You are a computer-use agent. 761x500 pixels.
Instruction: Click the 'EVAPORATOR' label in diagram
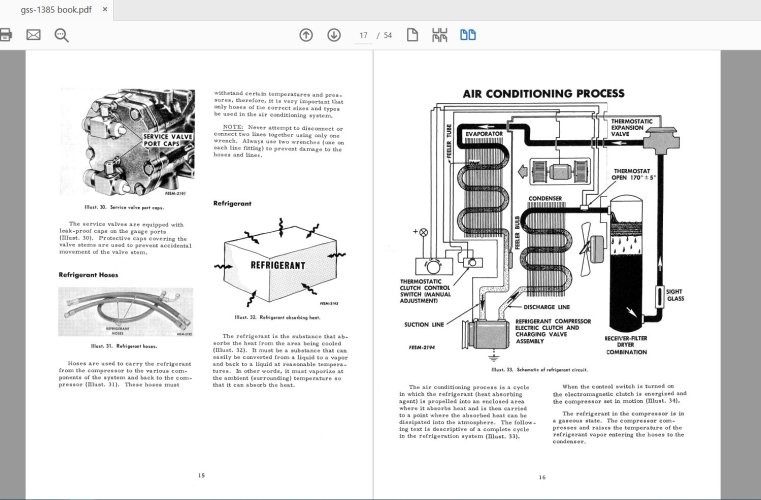coord(484,134)
